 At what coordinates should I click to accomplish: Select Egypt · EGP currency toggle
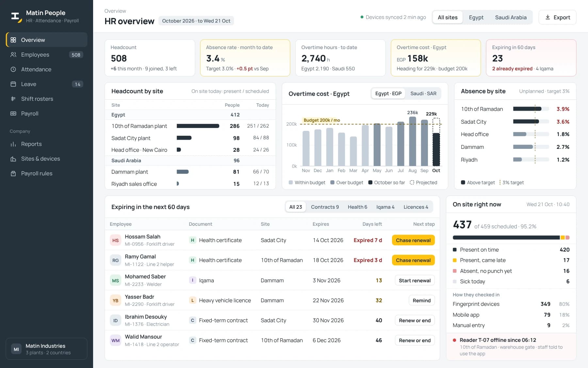click(388, 94)
